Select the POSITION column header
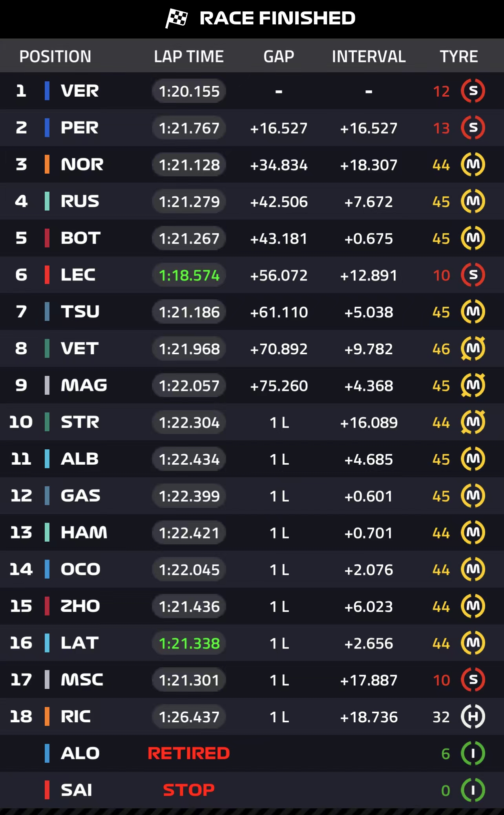The image size is (504, 815). (x=55, y=57)
